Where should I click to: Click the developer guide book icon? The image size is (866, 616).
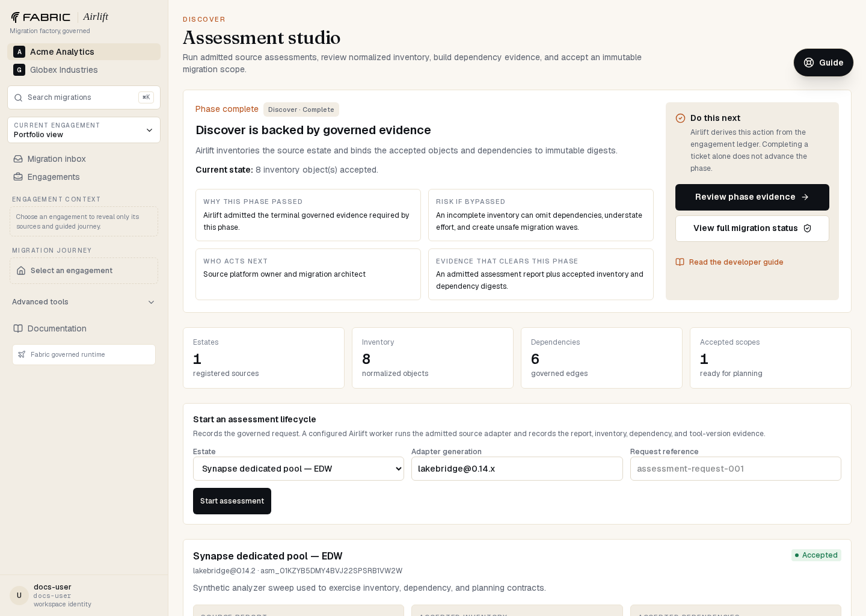click(680, 262)
